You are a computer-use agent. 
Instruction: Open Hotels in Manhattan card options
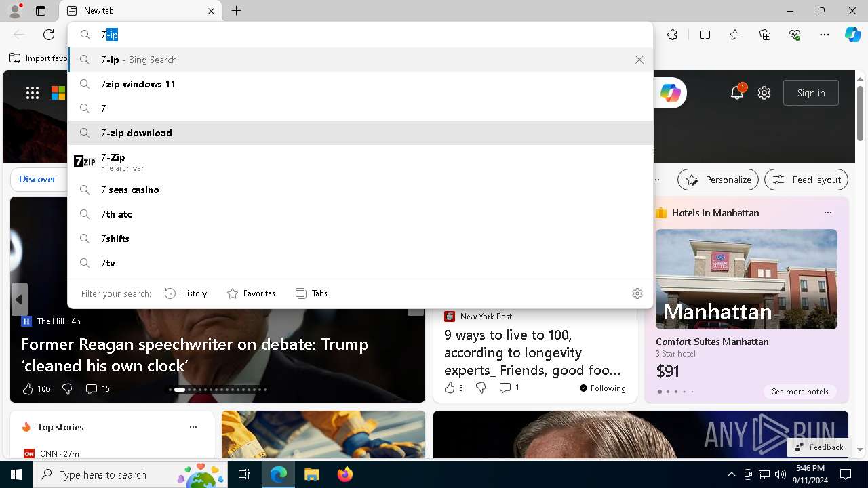pos(827,213)
